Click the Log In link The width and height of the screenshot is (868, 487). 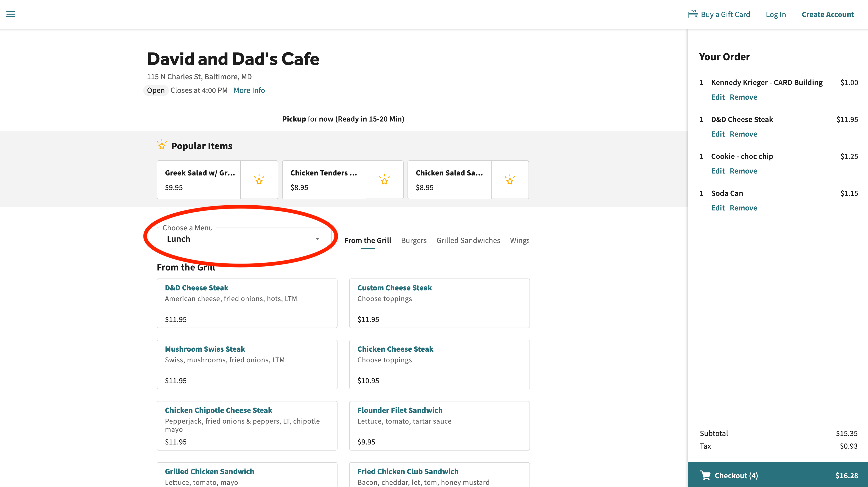[x=775, y=15]
